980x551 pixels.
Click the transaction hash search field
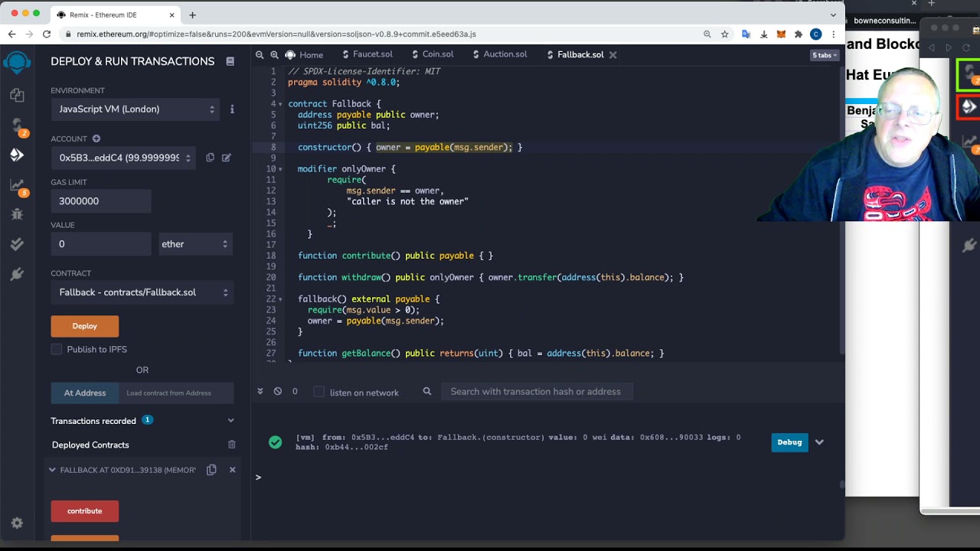[x=536, y=392]
